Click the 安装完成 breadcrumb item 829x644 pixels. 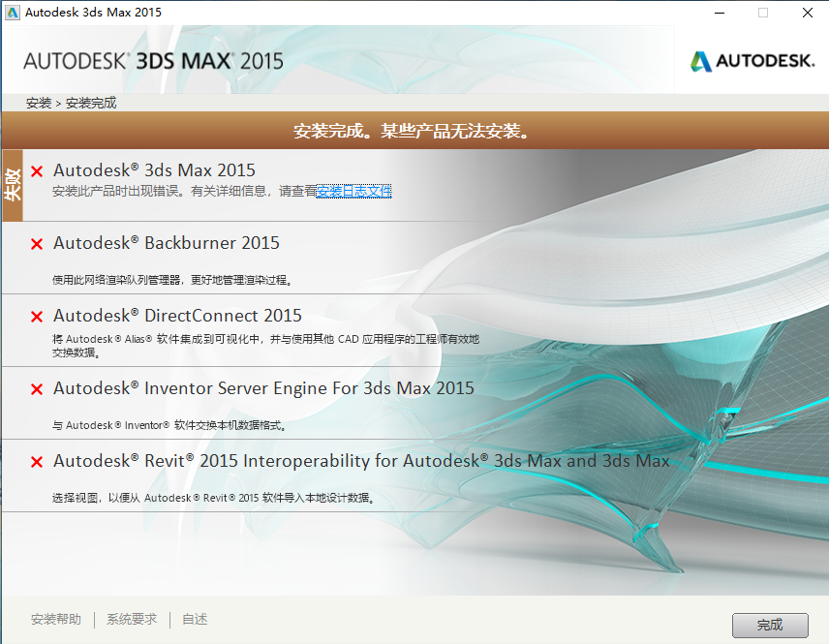(x=91, y=103)
